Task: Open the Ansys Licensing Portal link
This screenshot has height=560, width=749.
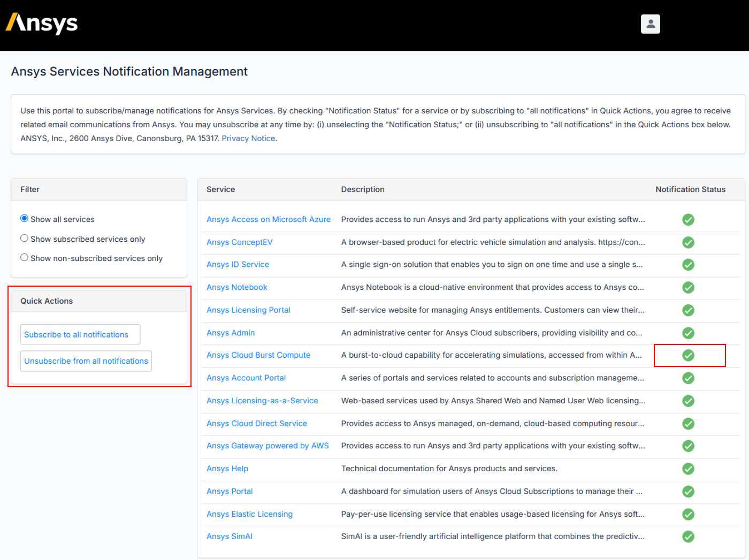Action: 249,310
